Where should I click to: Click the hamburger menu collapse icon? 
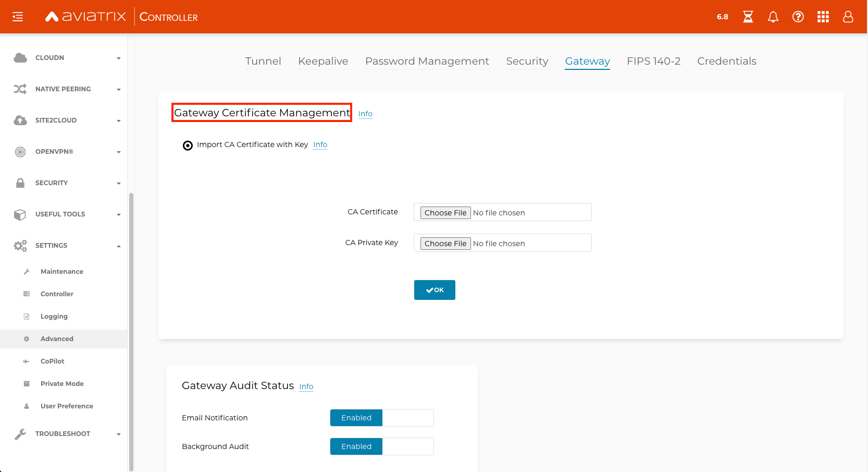(x=18, y=17)
